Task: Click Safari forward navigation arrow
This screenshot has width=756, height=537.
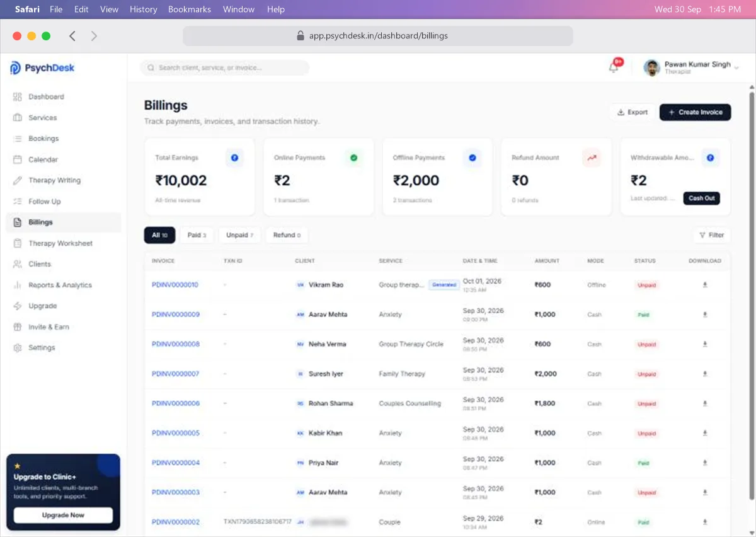Action: [x=94, y=36]
